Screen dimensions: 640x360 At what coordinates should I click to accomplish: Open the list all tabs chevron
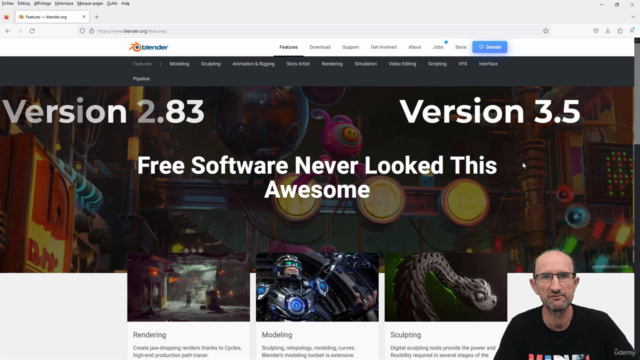(x=633, y=17)
